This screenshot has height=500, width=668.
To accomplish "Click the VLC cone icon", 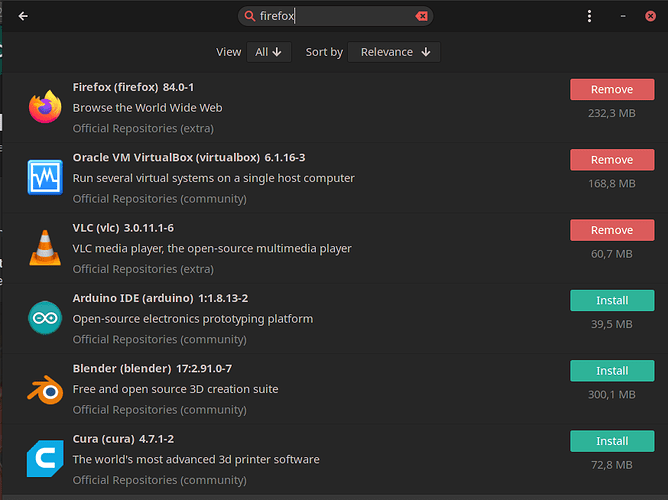I will 45,247.
